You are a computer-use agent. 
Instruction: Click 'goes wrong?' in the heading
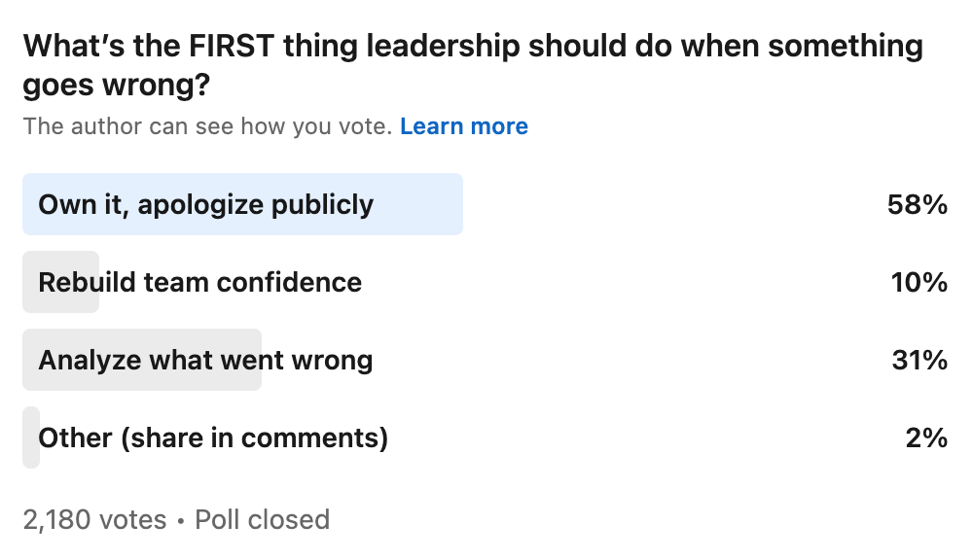pos(117,85)
